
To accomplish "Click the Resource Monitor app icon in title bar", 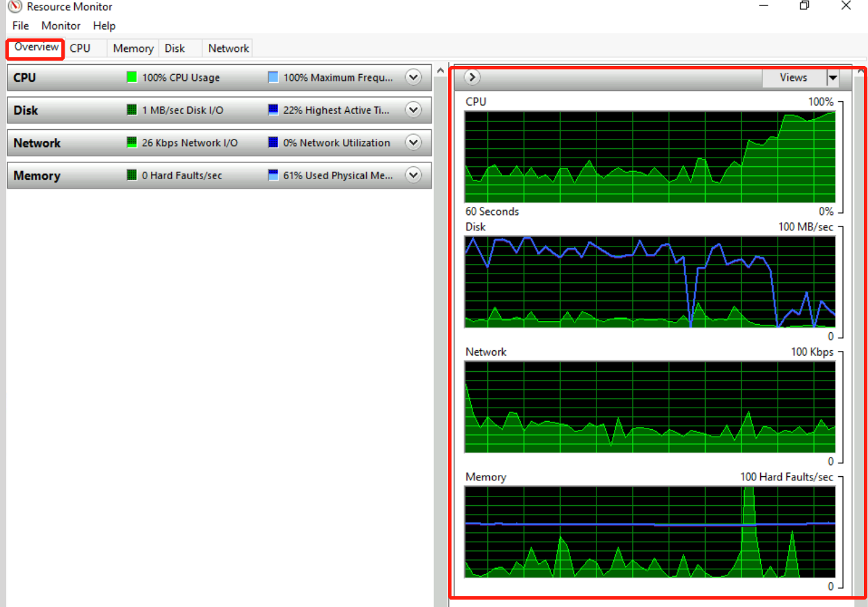I will tap(15, 7).
